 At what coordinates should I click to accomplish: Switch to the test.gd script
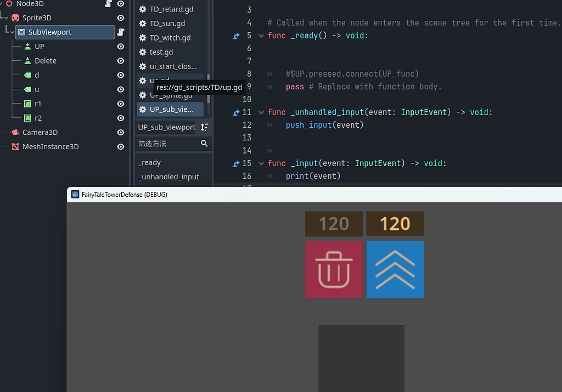click(161, 52)
